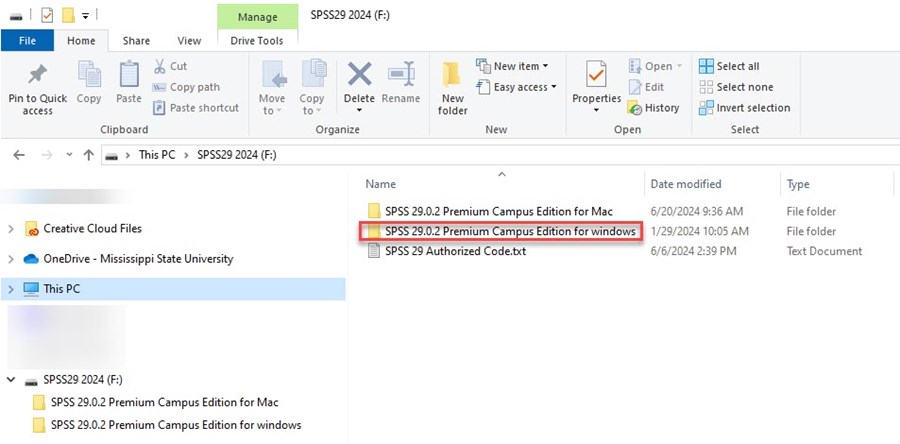Open the Properties dropdown arrow
900x444 pixels.
[596, 111]
